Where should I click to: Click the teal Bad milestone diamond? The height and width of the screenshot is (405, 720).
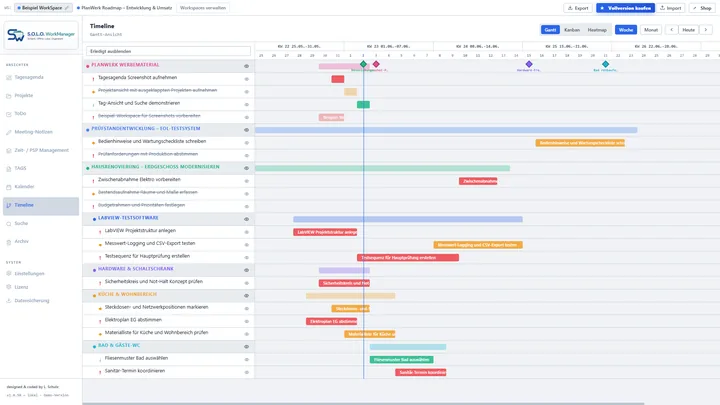coord(606,64)
